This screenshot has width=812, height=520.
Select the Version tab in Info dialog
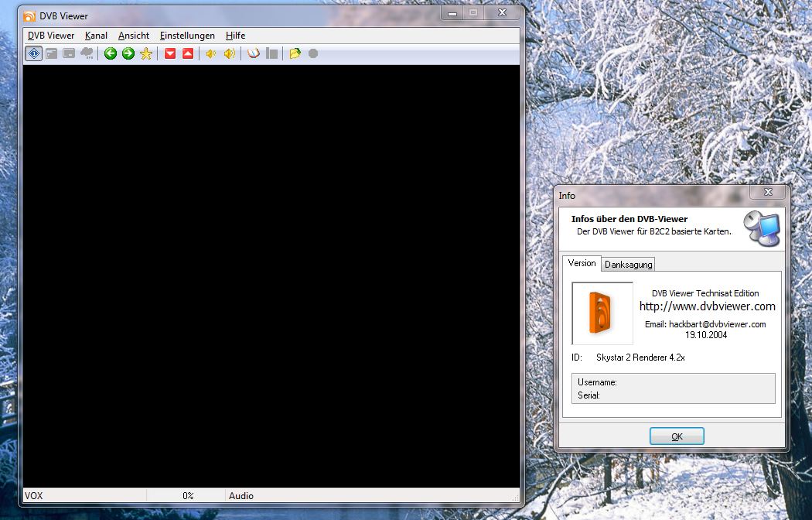point(582,263)
